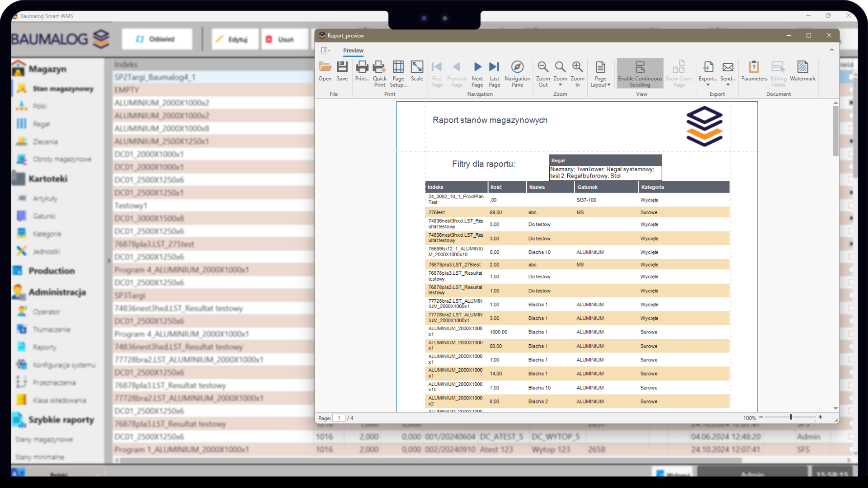Select the Preview ribbon tab

tap(353, 51)
